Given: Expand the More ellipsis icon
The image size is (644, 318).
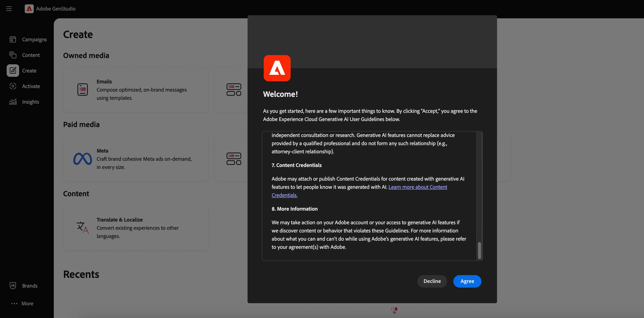Looking at the screenshot, I should (14, 304).
